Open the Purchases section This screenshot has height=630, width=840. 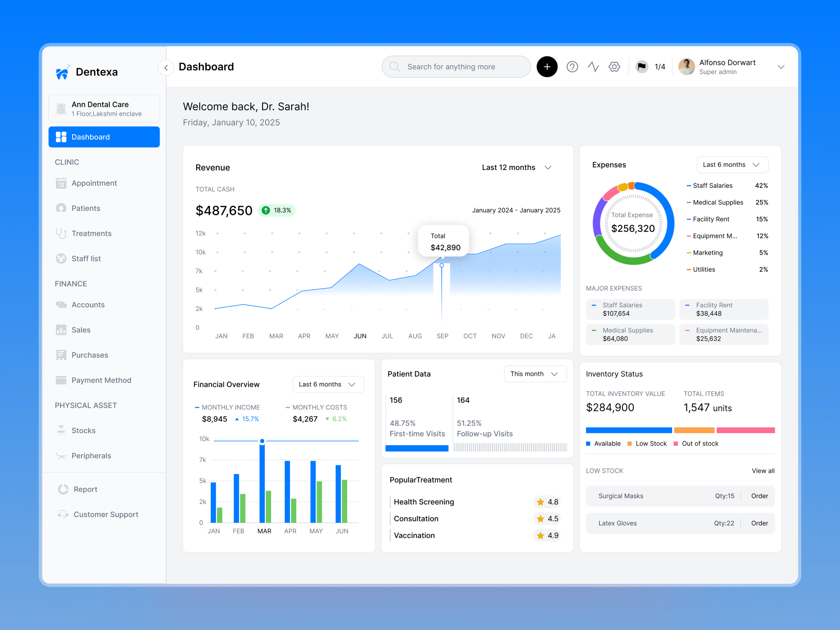click(90, 355)
